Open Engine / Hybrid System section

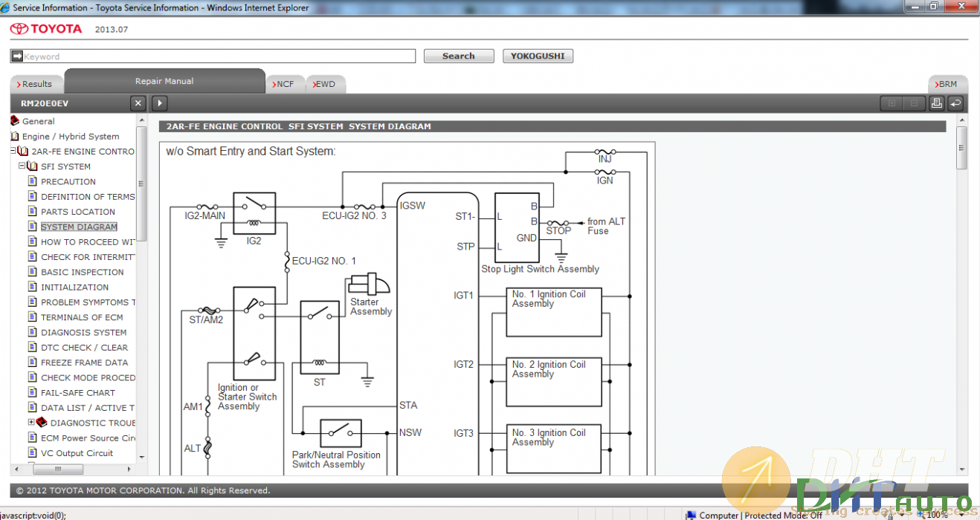[x=71, y=136]
